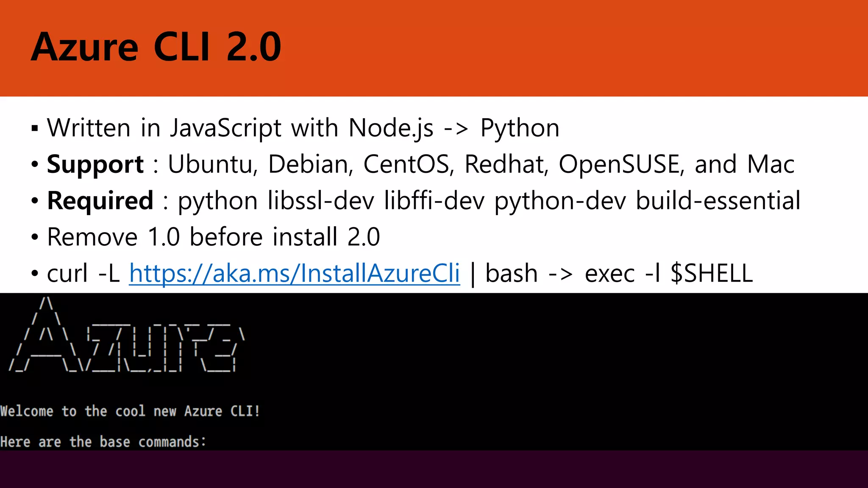
Task: Click the 'Welcome to the cool new Azure CLI!' line
Action: click(130, 411)
